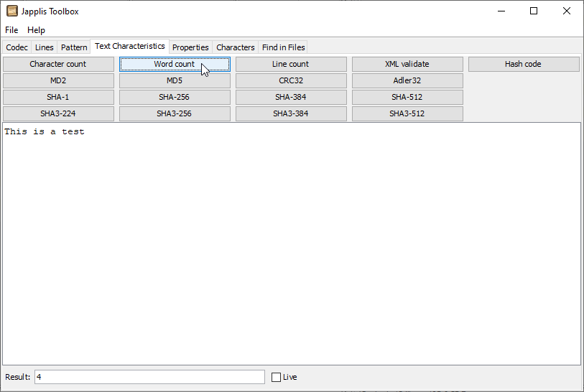
Task: Click in the main text area
Action: [x=291, y=244]
